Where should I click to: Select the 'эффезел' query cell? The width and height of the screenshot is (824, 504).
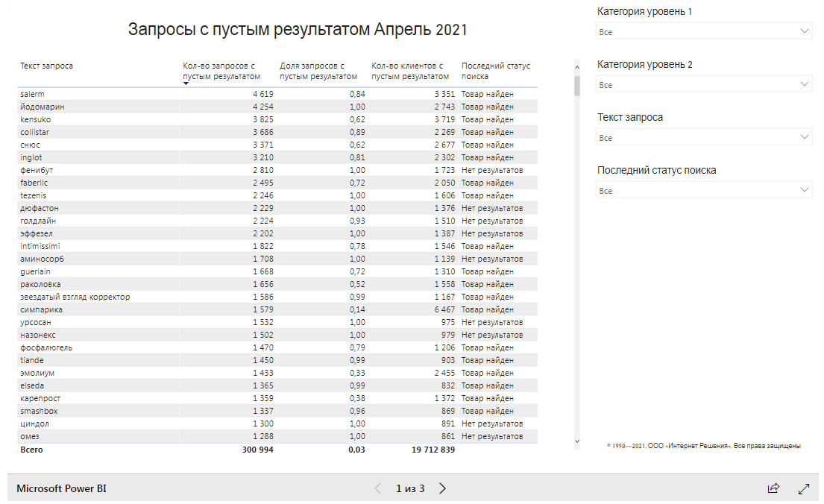[x=37, y=233]
